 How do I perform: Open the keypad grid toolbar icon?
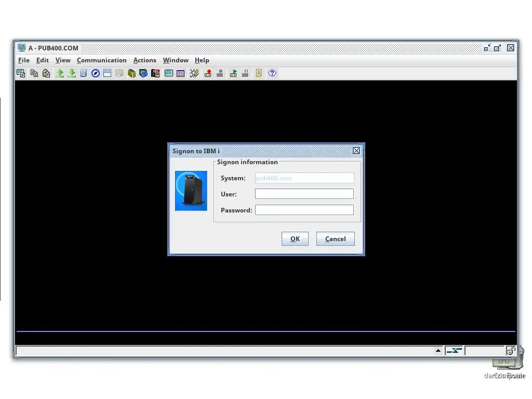point(180,73)
